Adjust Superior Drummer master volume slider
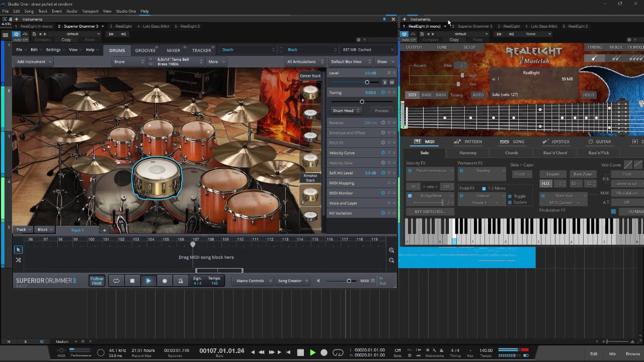644x362 pixels. pos(341,281)
